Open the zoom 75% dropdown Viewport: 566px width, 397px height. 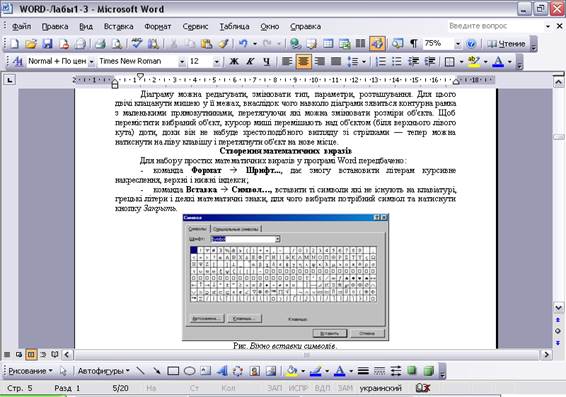pyautogui.click(x=458, y=44)
